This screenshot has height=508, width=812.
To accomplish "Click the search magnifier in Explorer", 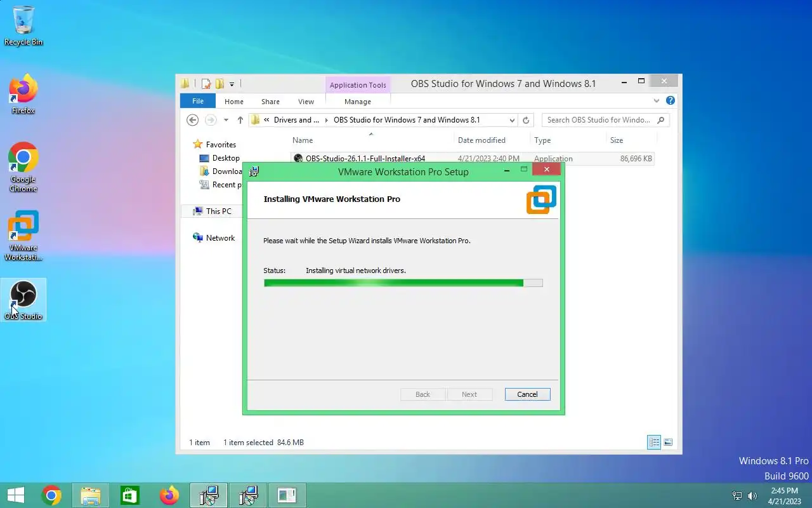I will click(660, 120).
